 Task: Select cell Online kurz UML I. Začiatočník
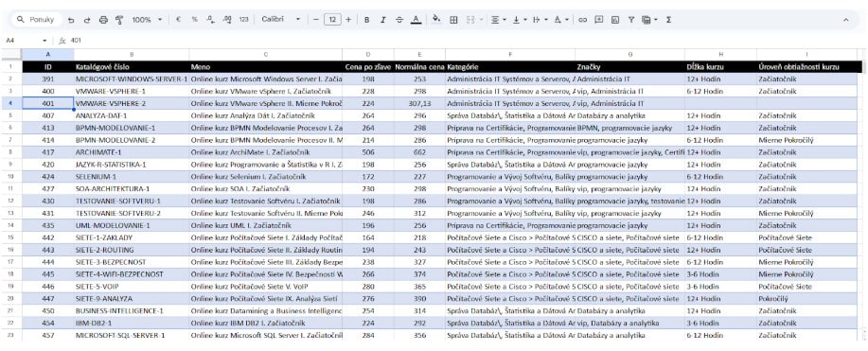[x=266, y=225]
